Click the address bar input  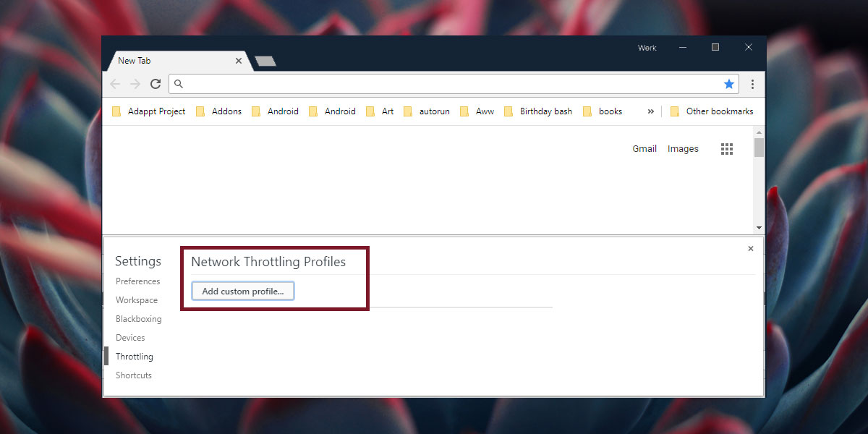pos(454,84)
